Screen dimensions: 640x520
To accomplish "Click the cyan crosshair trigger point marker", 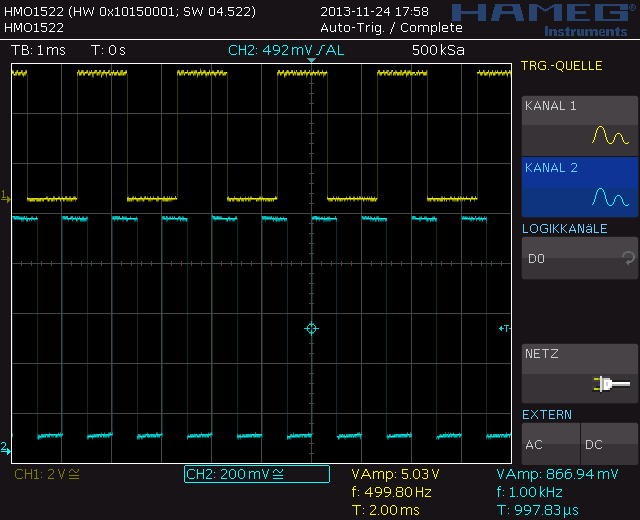I will coord(311,329).
